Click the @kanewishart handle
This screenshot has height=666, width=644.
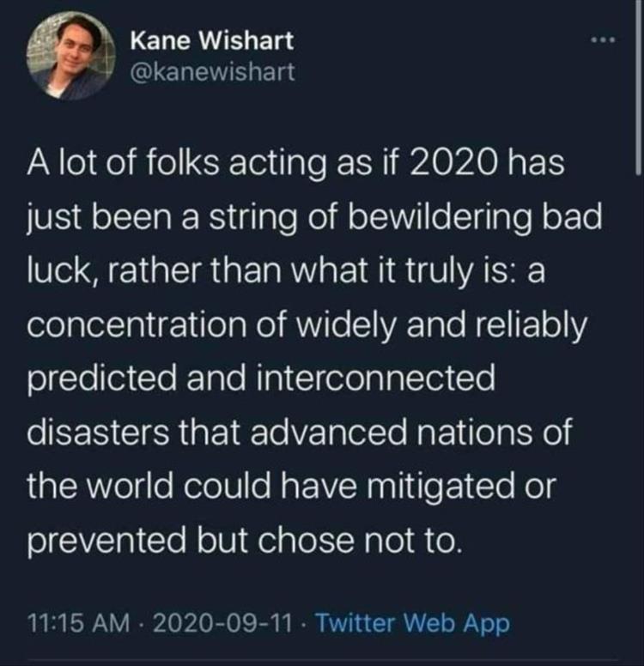click(x=213, y=71)
